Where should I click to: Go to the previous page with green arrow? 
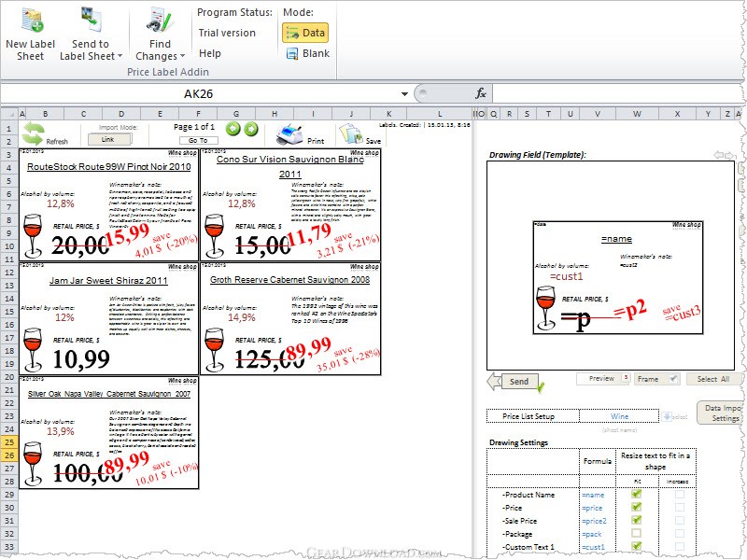click(x=233, y=129)
